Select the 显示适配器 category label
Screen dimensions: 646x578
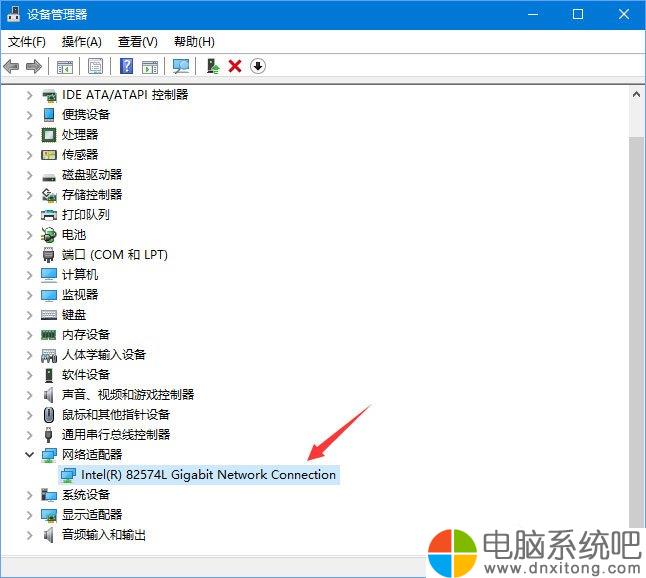click(x=92, y=515)
